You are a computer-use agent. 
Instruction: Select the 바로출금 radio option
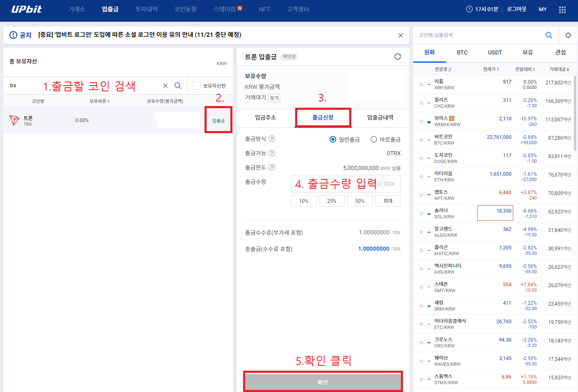374,139
